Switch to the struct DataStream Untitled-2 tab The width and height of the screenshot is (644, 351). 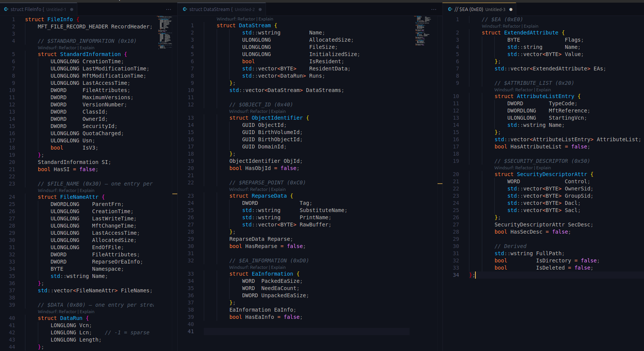(x=222, y=9)
